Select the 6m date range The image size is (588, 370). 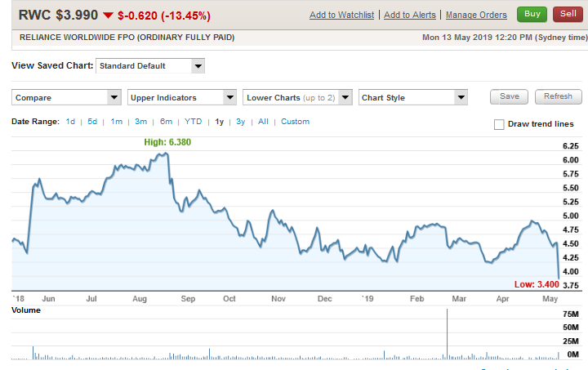(166, 122)
